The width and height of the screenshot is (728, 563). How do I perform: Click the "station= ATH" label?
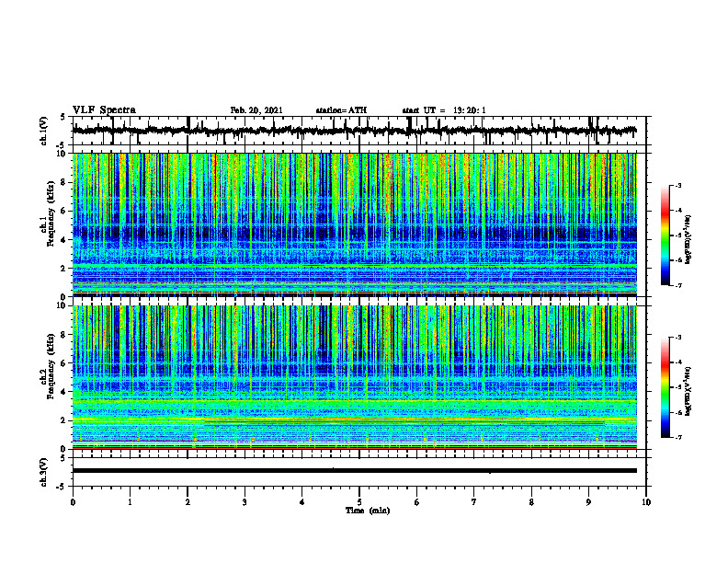tap(341, 110)
